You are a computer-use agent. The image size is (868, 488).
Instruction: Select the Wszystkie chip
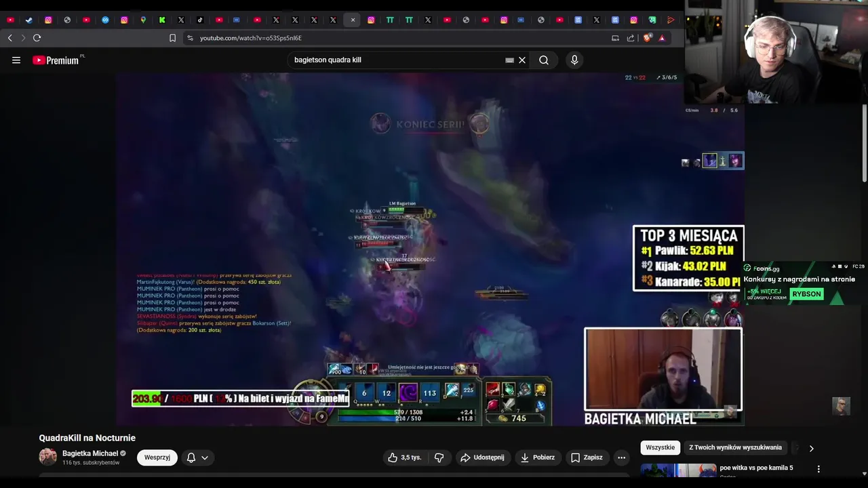point(660,447)
